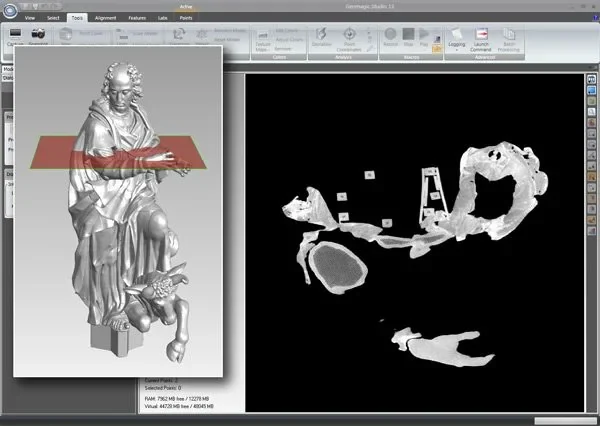
Task: Click the Macros group label
Action: click(411, 57)
